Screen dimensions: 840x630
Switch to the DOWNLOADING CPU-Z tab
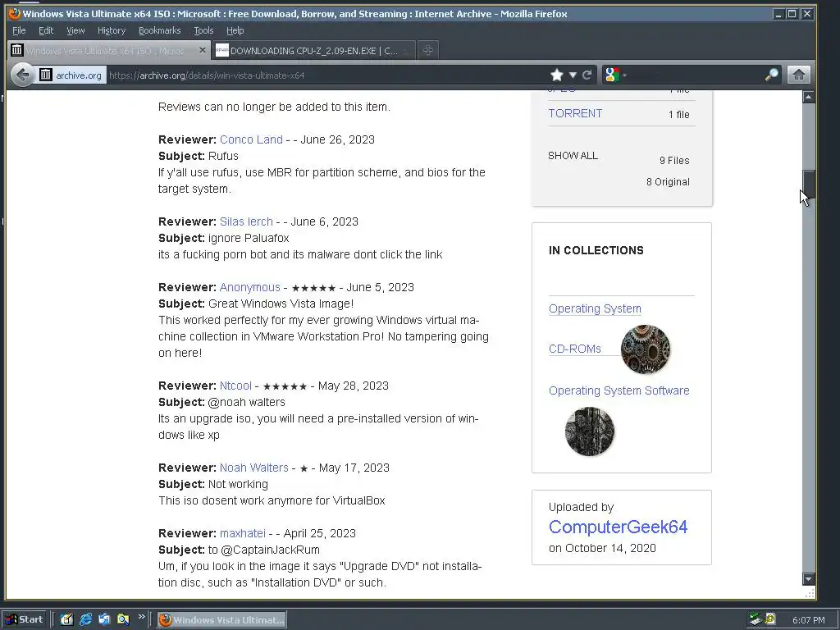click(x=313, y=50)
